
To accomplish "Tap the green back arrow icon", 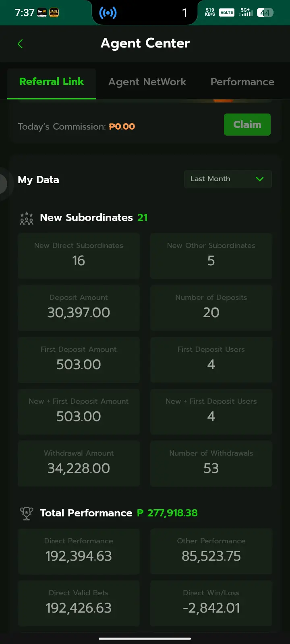I will pyautogui.click(x=20, y=44).
